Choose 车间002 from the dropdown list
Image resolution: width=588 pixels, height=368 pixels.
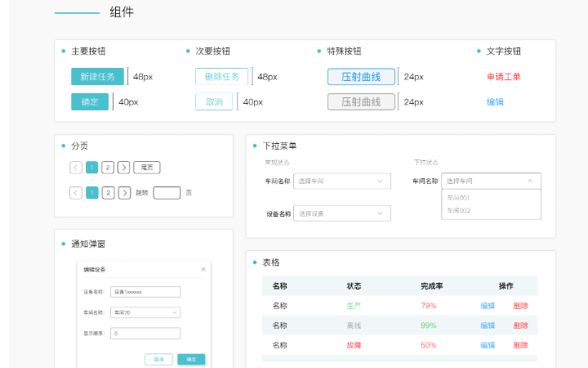click(459, 210)
